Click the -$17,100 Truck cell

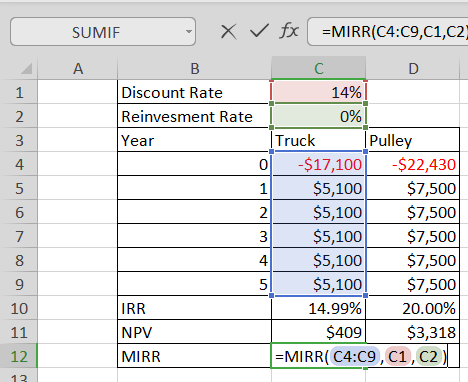click(x=319, y=164)
